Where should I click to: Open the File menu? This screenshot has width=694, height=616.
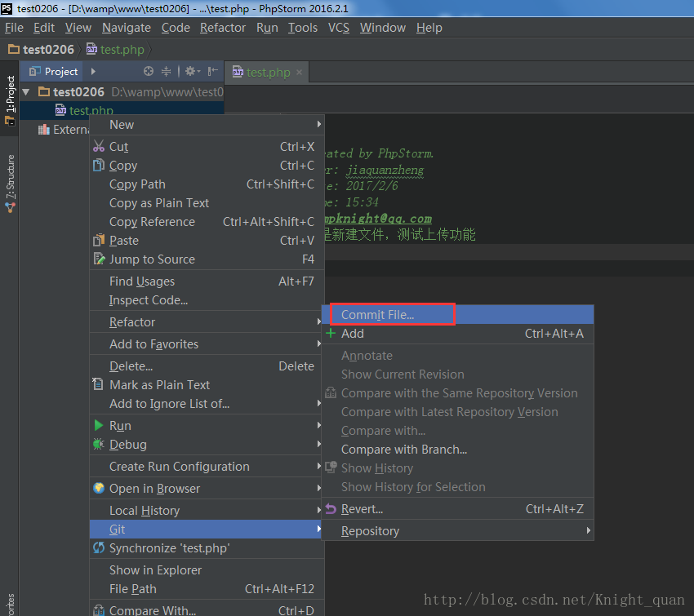click(14, 28)
